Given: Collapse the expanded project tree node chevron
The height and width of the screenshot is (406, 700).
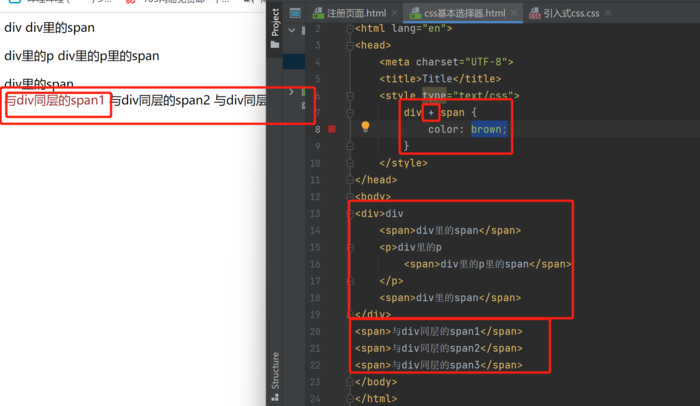Looking at the screenshot, I should [292, 30].
